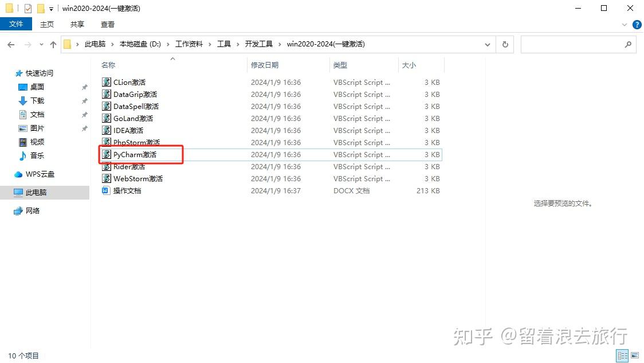Open the 文件 menu
This screenshot has width=644, height=363.
point(16,24)
